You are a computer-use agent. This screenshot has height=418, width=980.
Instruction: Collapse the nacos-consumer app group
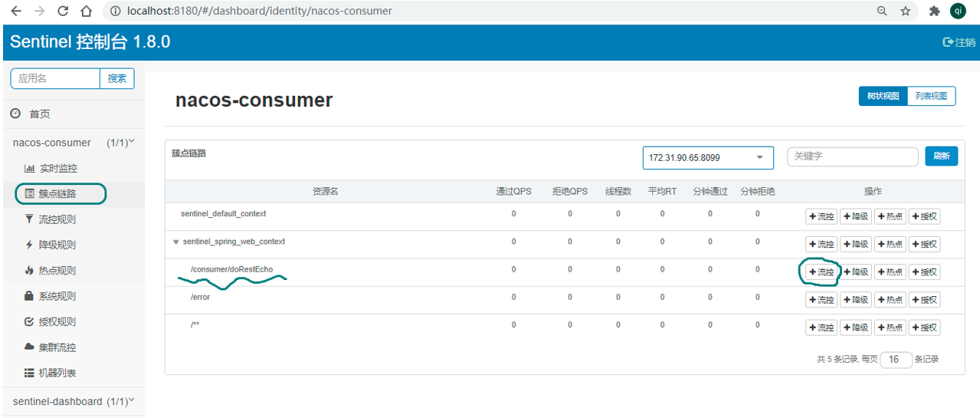[72, 143]
